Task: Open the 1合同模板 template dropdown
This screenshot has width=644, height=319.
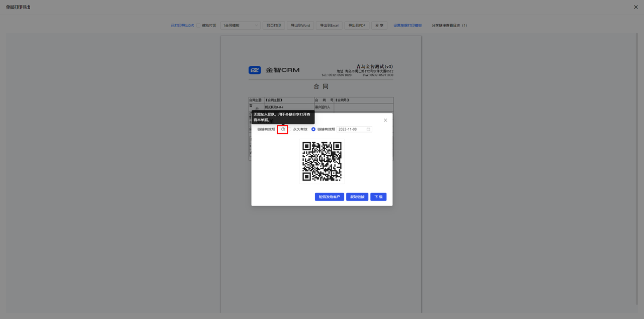Action: point(240,25)
